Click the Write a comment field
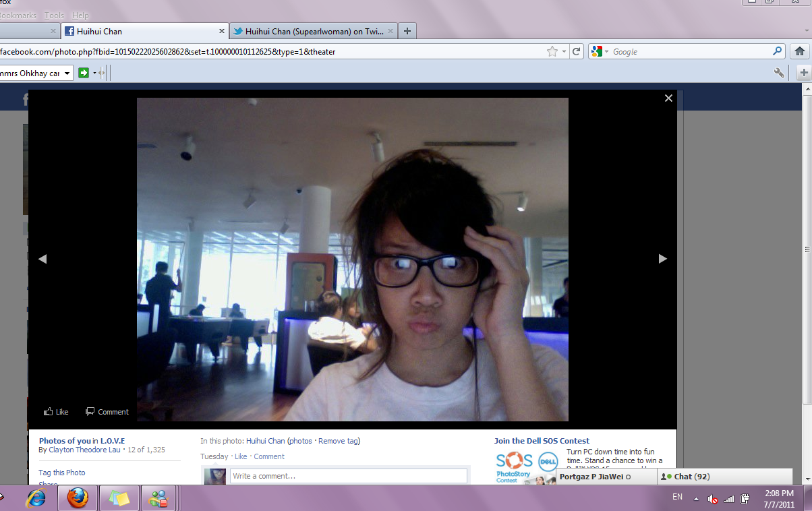 tap(348, 476)
